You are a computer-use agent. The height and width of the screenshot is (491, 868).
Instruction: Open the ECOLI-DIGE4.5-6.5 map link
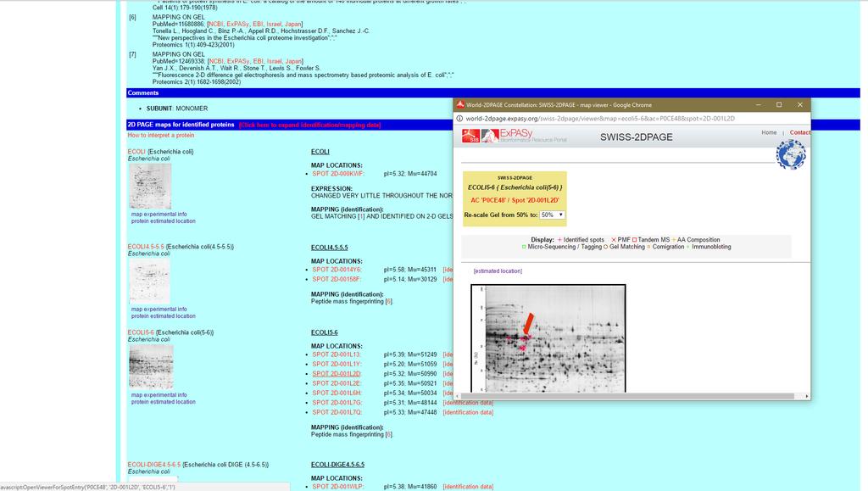(x=154, y=465)
